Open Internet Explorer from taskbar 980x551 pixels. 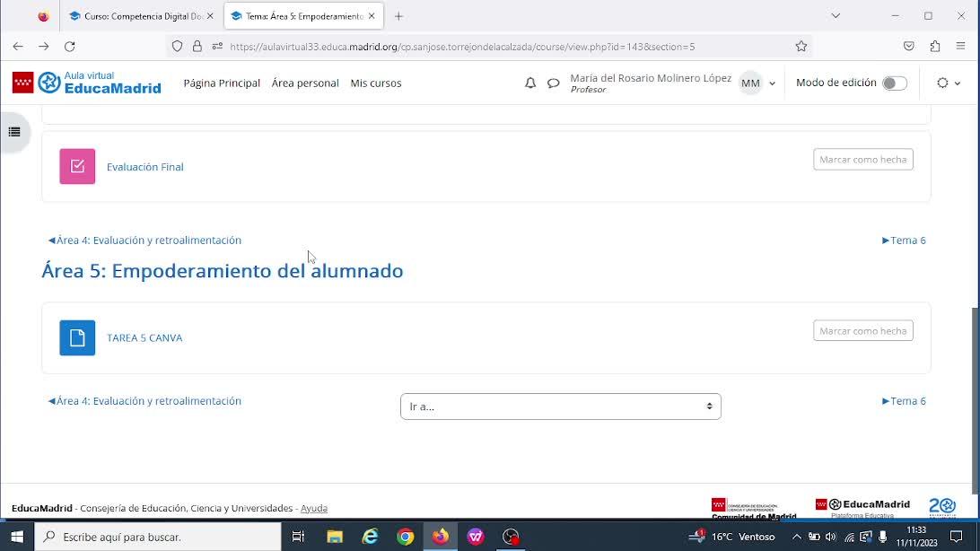pos(370,537)
